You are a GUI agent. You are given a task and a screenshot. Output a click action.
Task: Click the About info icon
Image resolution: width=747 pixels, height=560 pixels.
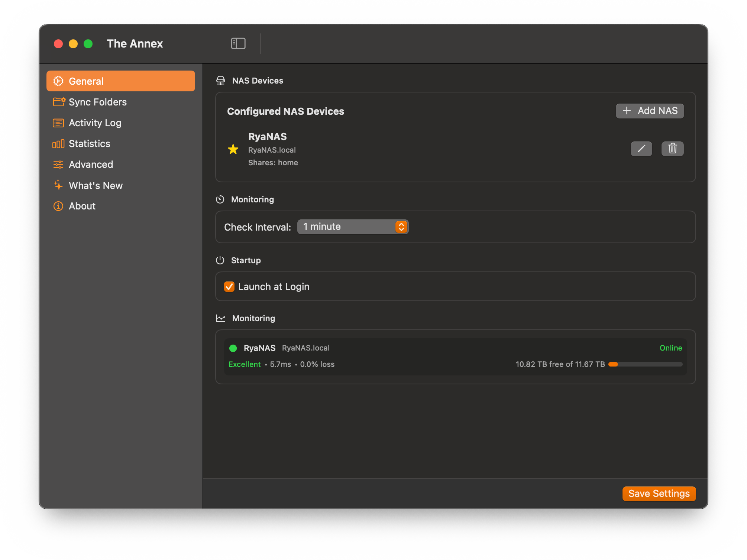(58, 206)
